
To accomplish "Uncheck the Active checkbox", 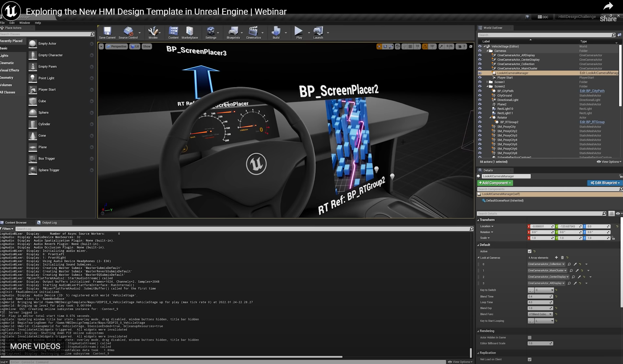I will click(530, 251).
